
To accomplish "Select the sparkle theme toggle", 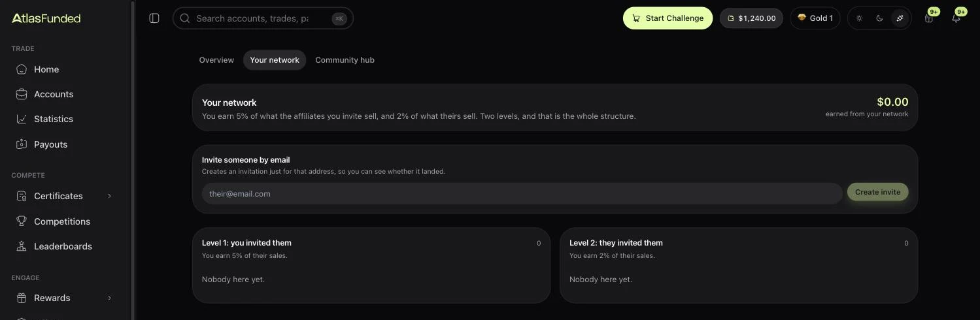I will (x=900, y=18).
